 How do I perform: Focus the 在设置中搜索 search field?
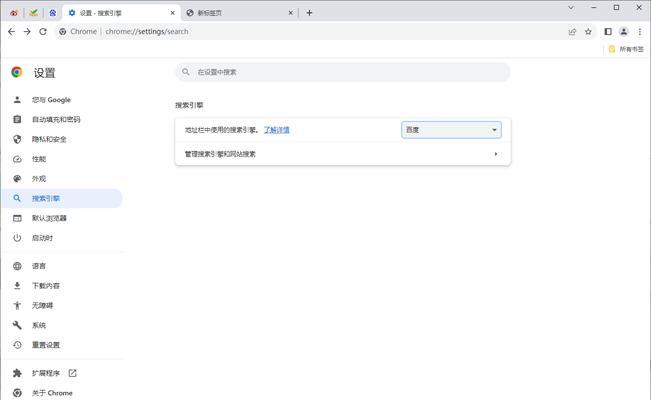coord(343,72)
